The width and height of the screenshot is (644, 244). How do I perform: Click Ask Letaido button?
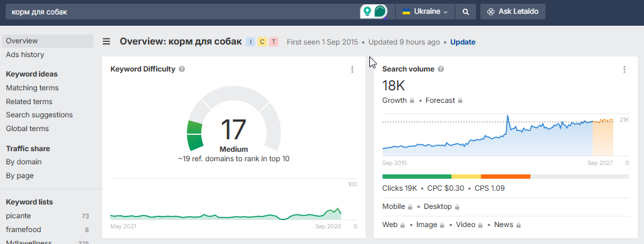[513, 12]
